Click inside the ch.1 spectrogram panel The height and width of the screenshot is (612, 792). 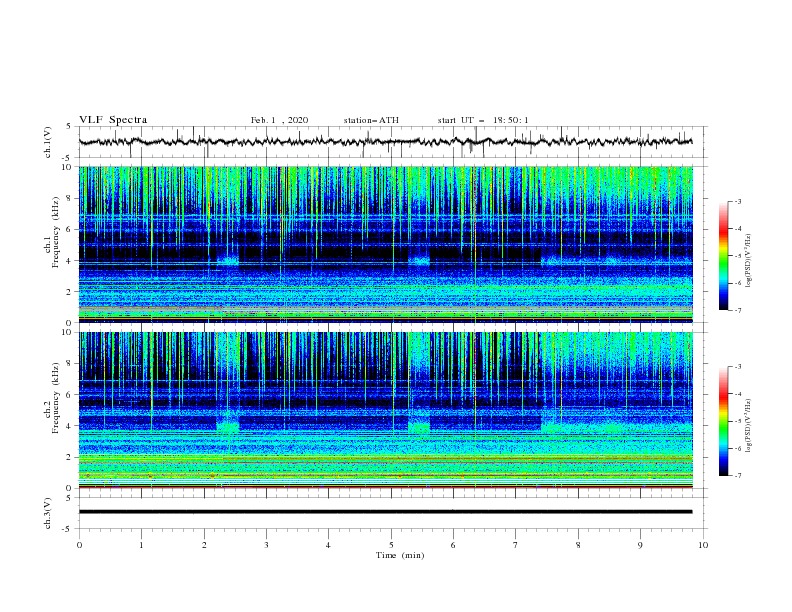coord(385,244)
